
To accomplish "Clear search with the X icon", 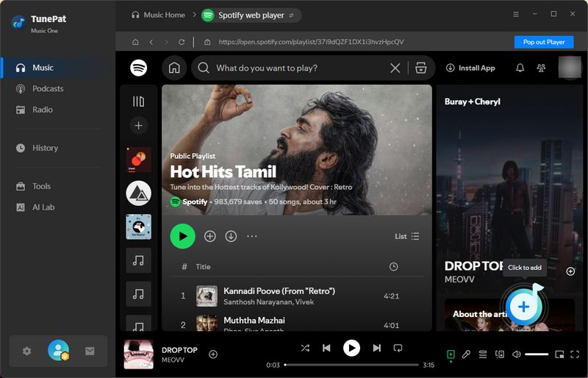I will pos(395,68).
